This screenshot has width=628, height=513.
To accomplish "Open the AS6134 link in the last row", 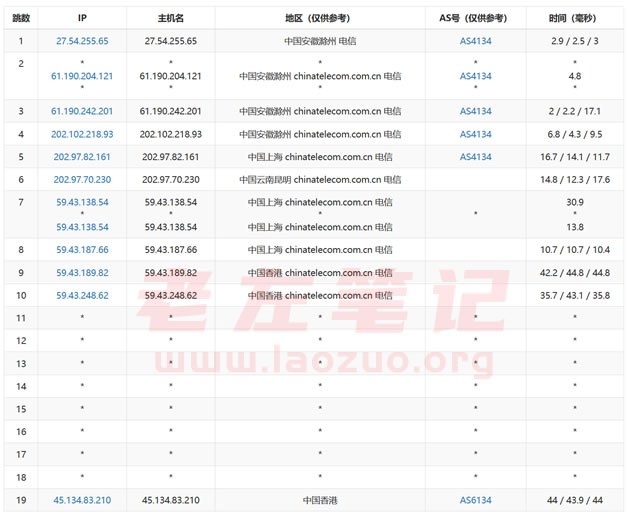I will (475, 500).
